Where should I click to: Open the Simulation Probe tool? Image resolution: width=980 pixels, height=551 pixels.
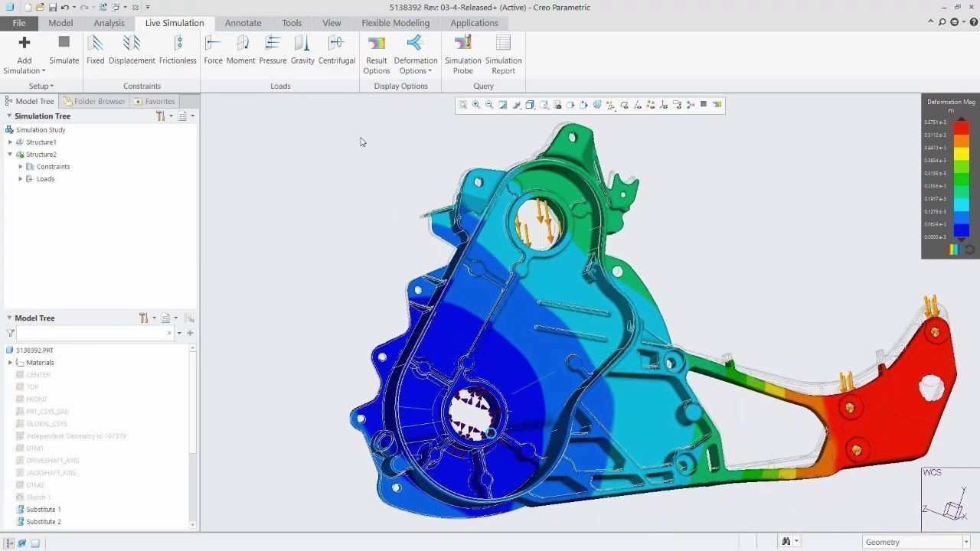click(462, 54)
